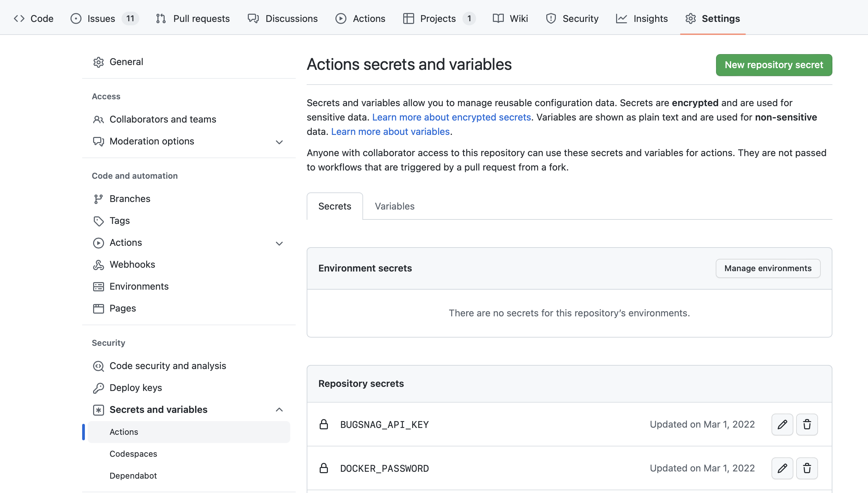The width and height of the screenshot is (868, 493).
Task: Click the Deploy keys key icon
Action: [98, 388]
